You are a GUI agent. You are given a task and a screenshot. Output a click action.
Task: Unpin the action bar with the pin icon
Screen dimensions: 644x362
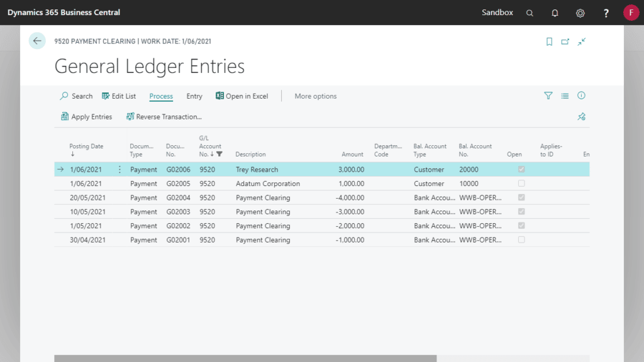pos(581,116)
